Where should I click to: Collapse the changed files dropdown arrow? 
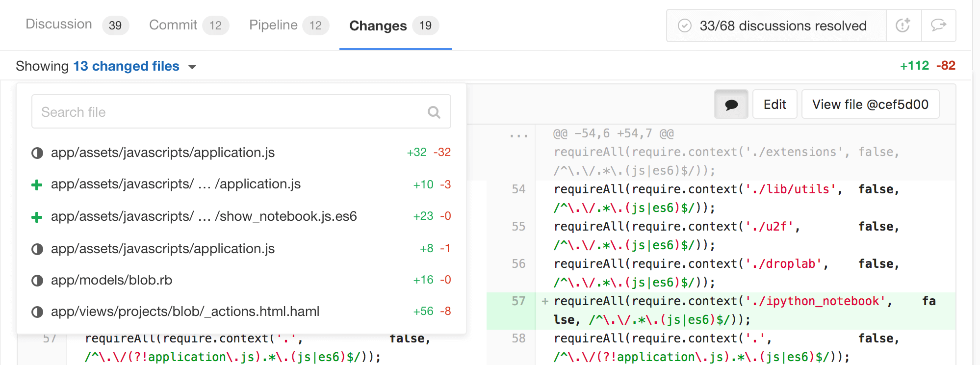point(192,67)
